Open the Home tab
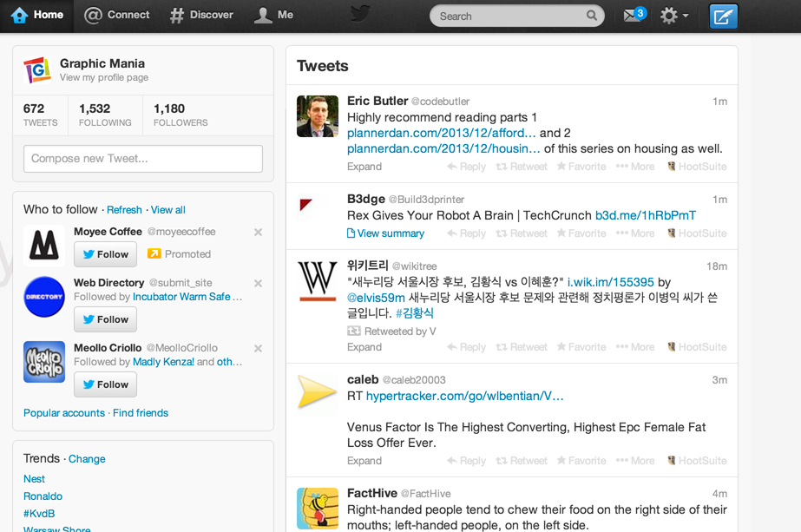This screenshot has height=532, width=801. point(37,16)
